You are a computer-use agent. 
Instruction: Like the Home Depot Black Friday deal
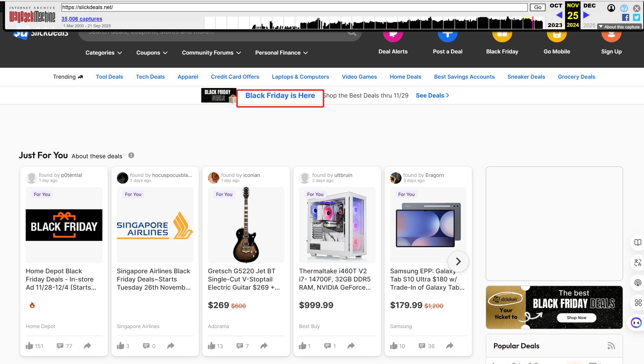(x=29, y=346)
